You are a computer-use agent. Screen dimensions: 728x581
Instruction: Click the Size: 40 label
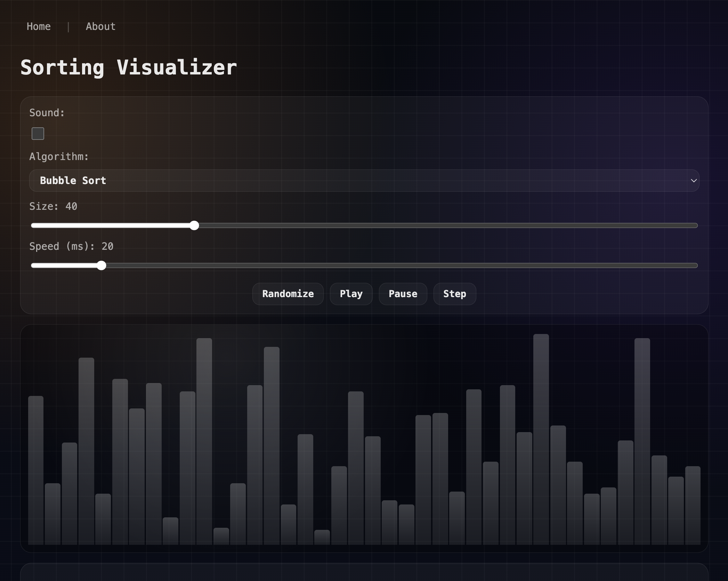pyautogui.click(x=53, y=206)
